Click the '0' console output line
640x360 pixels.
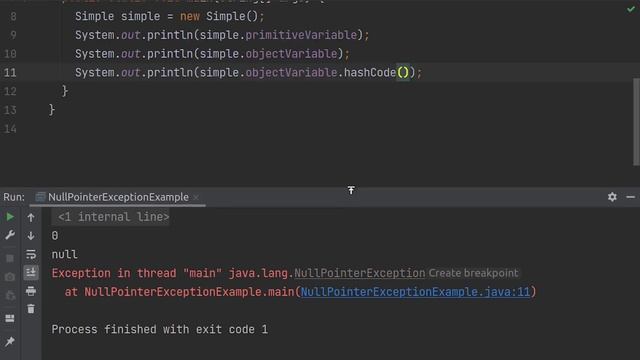click(55, 236)
